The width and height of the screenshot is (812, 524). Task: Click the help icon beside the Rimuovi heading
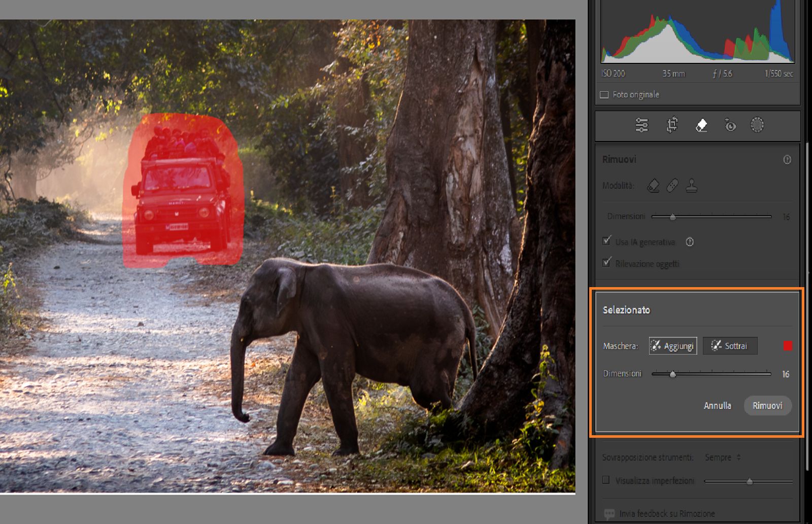pyautogui.click(x=787, y=160)
